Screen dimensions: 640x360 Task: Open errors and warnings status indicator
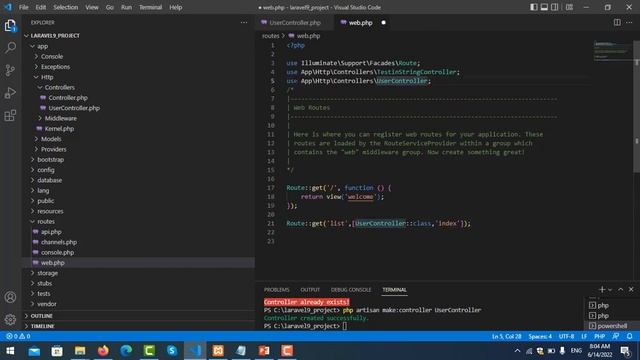(18, 336)
